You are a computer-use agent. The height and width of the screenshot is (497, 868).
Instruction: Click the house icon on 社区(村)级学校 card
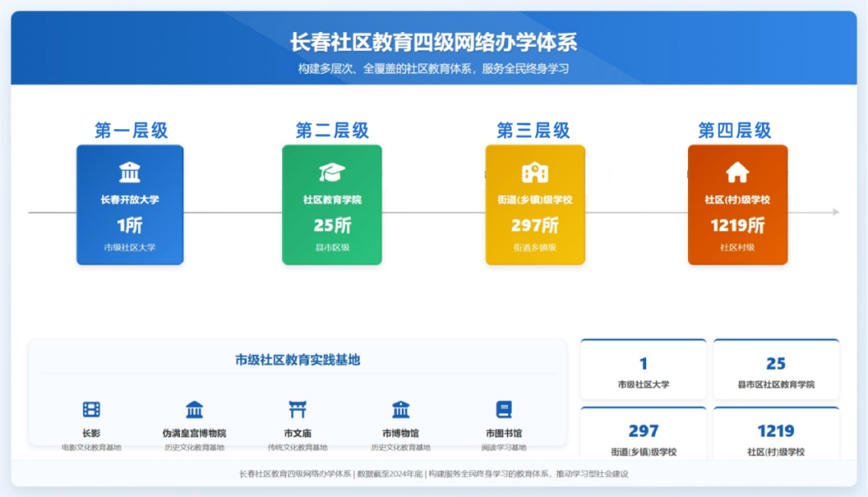tap(737, 172)
